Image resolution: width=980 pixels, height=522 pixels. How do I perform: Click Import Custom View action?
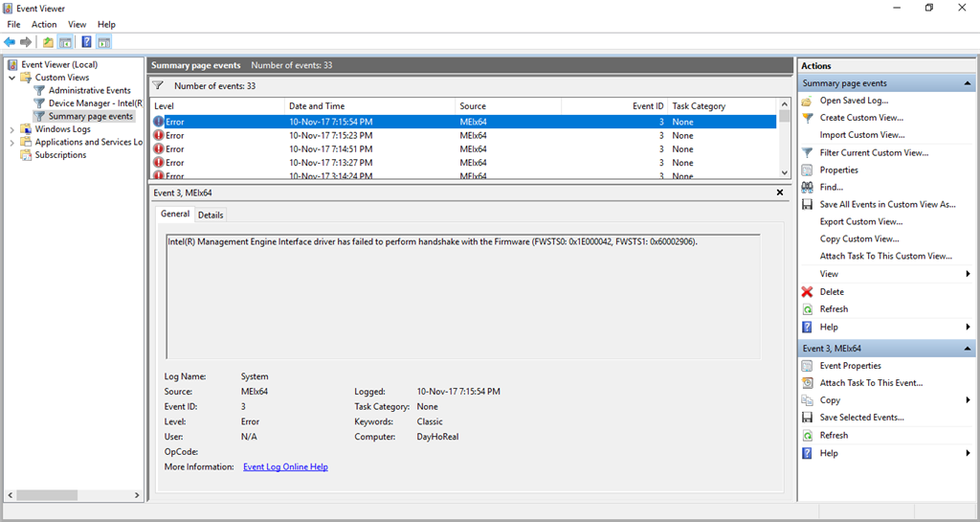click(x=862, y=135)
